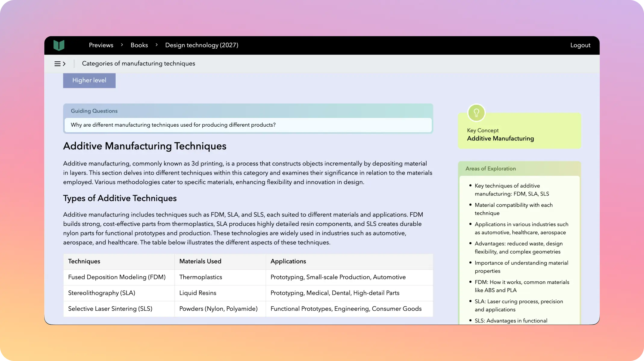Select Categories of manufacturing techniques title
The image size is (644, 361).
tap(138, 63)
